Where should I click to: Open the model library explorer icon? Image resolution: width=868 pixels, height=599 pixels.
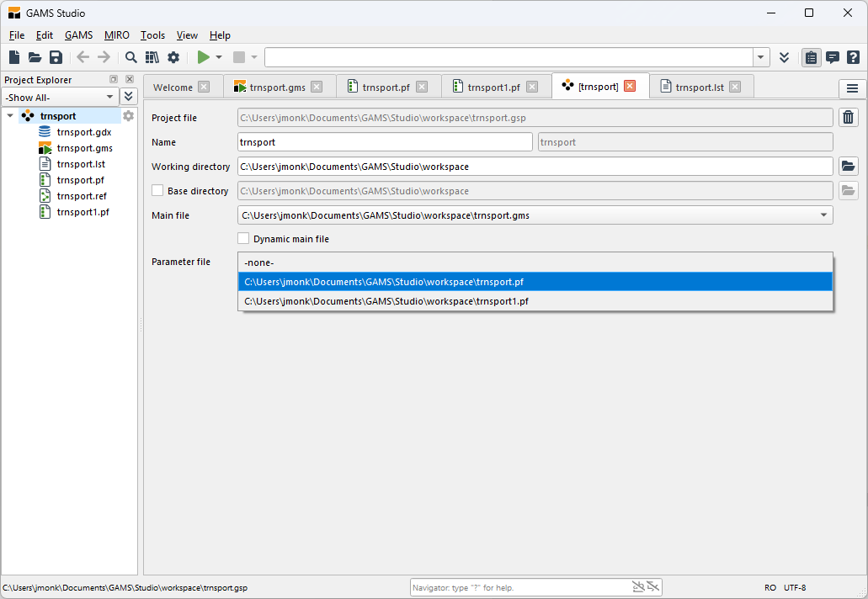(x=152, y=57)
